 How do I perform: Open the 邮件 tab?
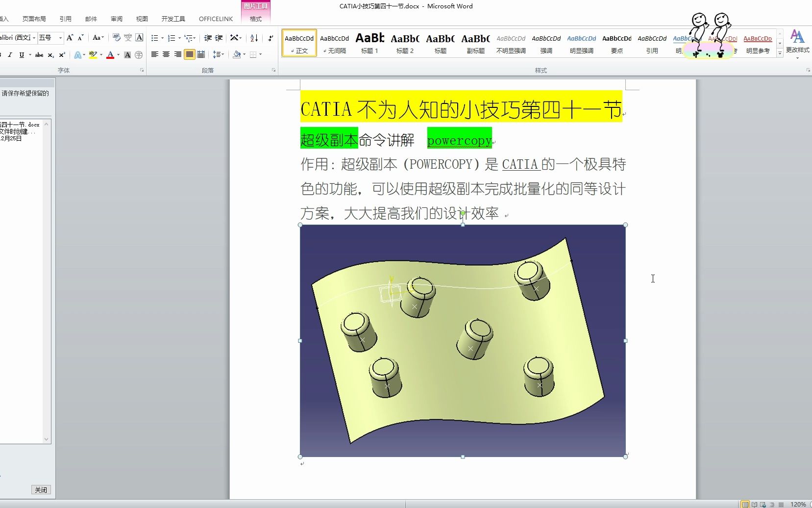(91, 19)
